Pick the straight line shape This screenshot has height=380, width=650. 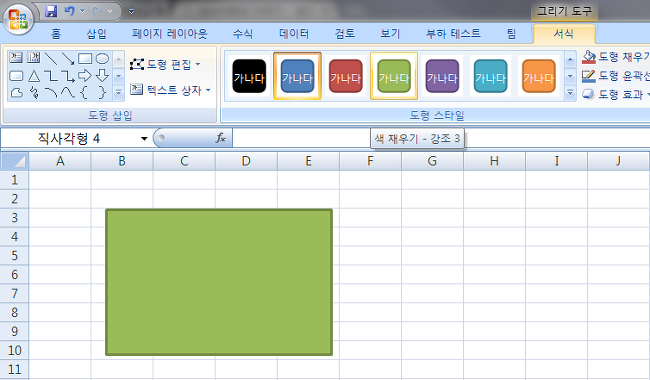(x=51, y=58)
